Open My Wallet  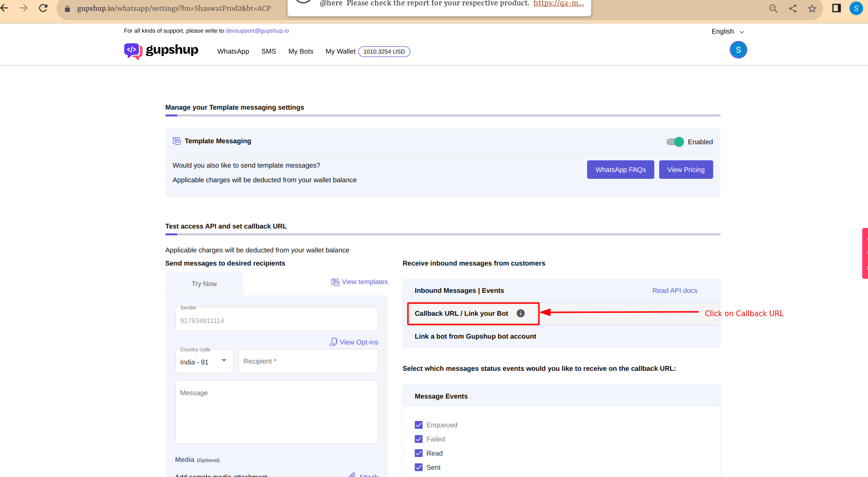[x=340, y=51]
